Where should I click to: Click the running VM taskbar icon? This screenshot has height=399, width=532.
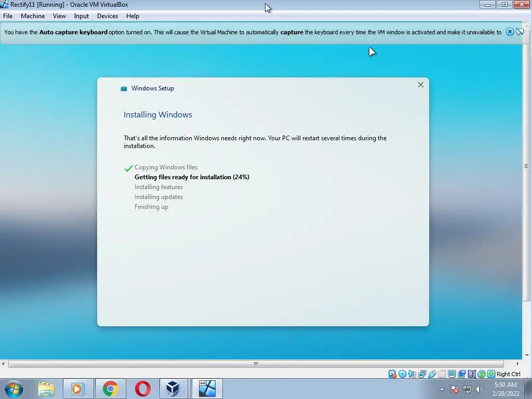(207, 389)
